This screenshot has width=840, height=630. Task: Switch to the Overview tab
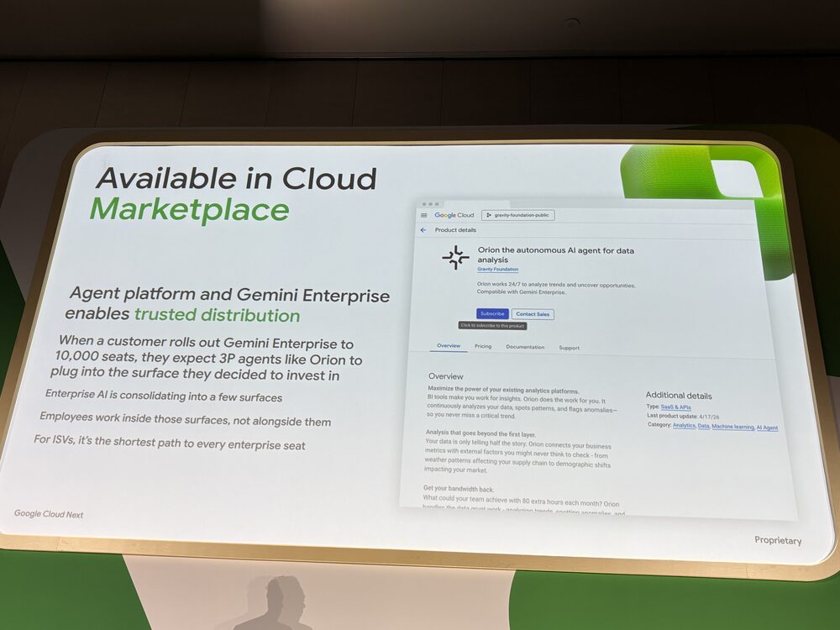pos(449,346)
